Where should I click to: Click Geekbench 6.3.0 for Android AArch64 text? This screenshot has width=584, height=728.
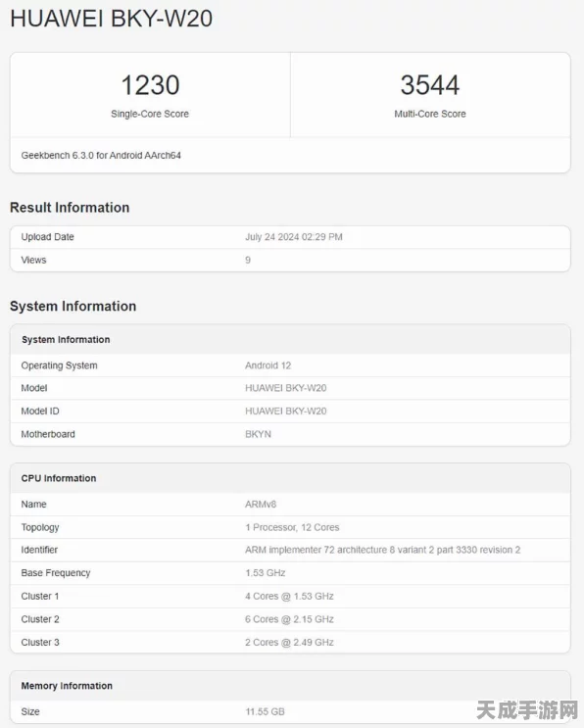pyautogui.click(x=101, y=155)
